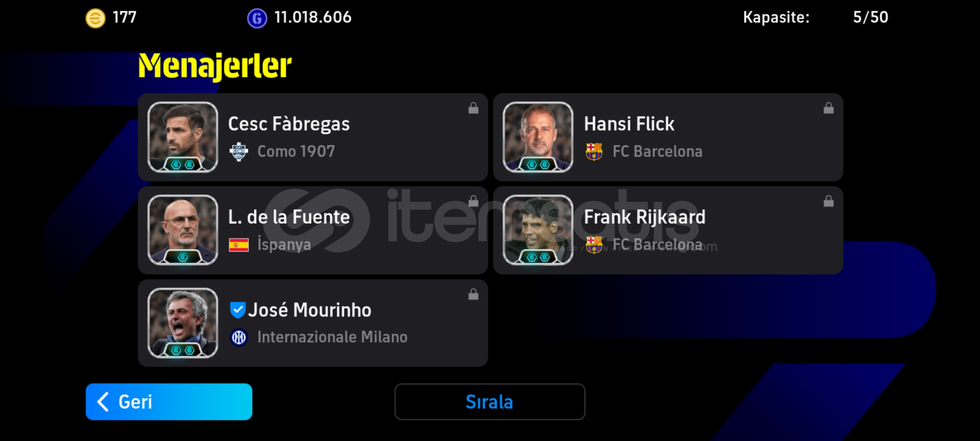Screen dimensions: 980x441
Task: Toggle lock on José Mourinho card
Action: [473, 294]
